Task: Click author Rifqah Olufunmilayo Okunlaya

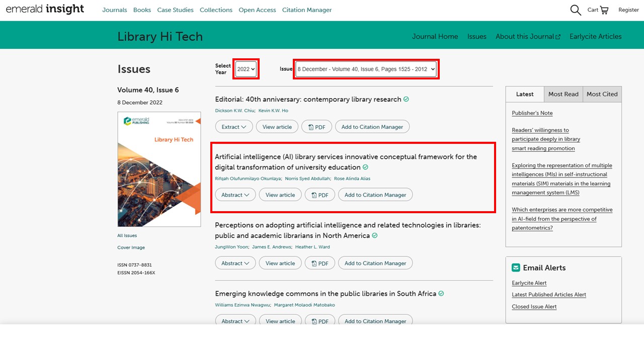Action: 248,178
